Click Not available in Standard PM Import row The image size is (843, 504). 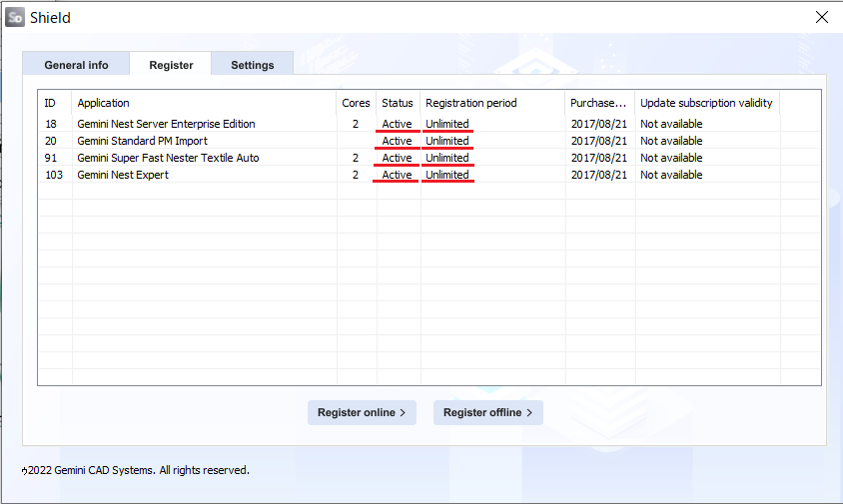[671, 141]
